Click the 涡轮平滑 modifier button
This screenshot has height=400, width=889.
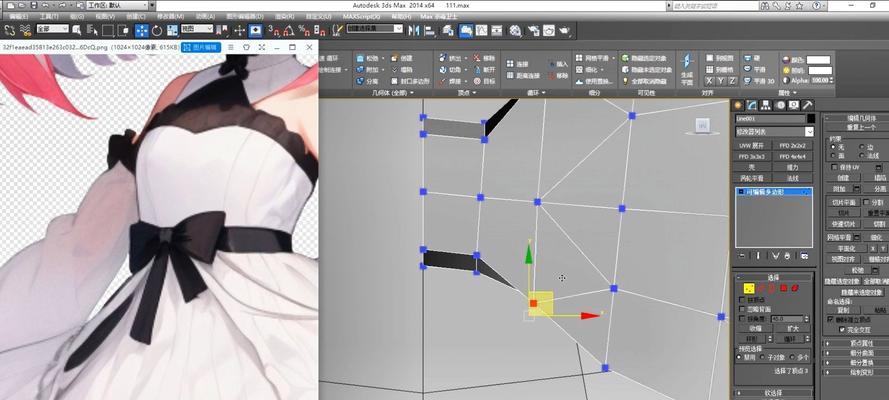(752, 178)
